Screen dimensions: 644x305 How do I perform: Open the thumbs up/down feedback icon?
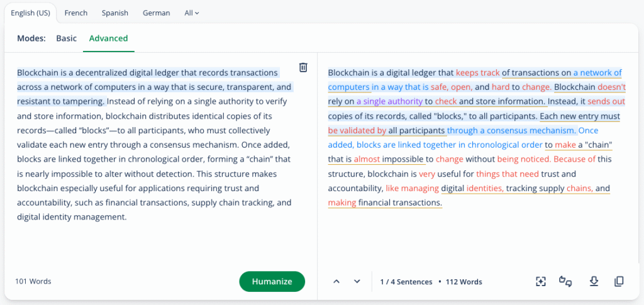[x=565, y=282]
